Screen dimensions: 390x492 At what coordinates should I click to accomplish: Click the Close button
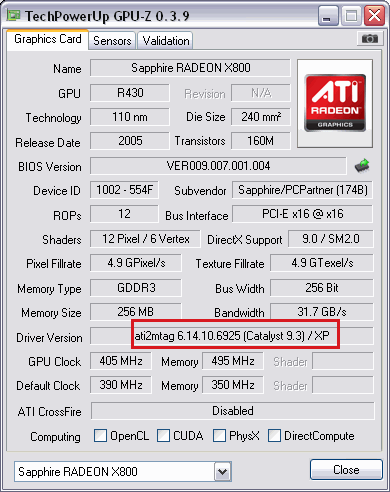click(346, 470)
